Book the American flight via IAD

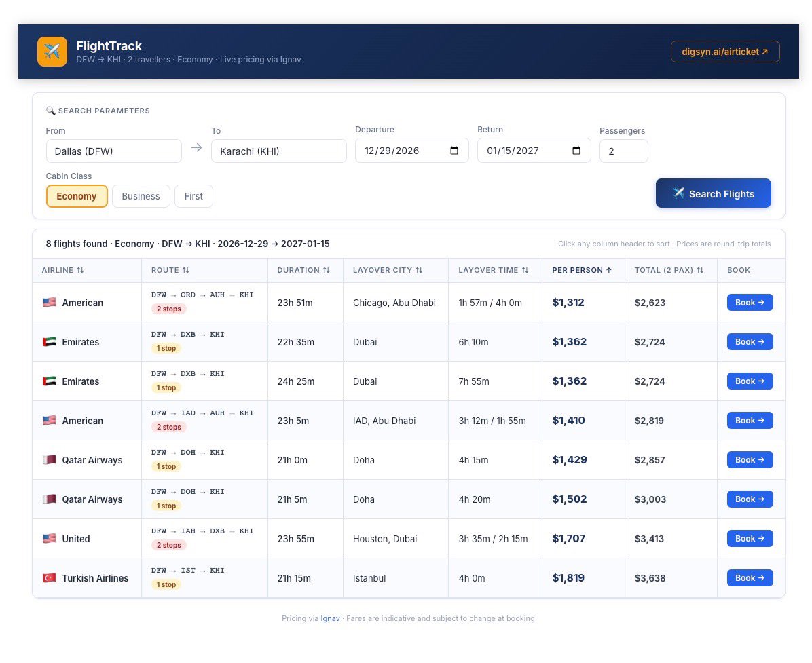(750, 420)
